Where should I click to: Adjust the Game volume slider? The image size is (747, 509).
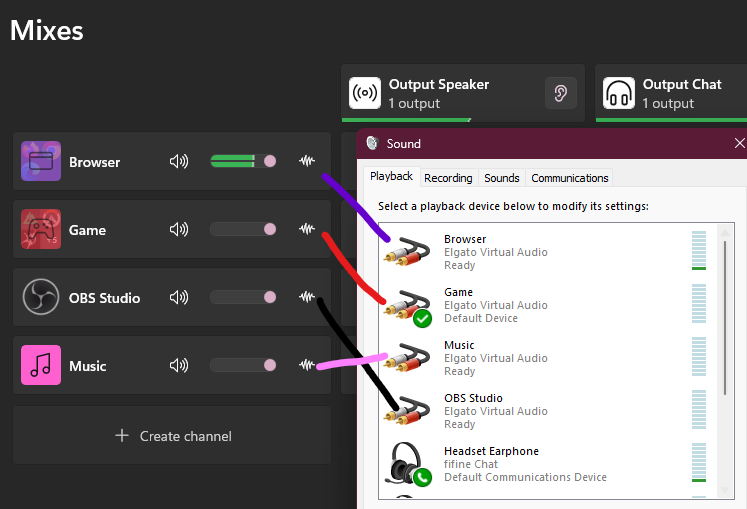(x=243, y=229)
